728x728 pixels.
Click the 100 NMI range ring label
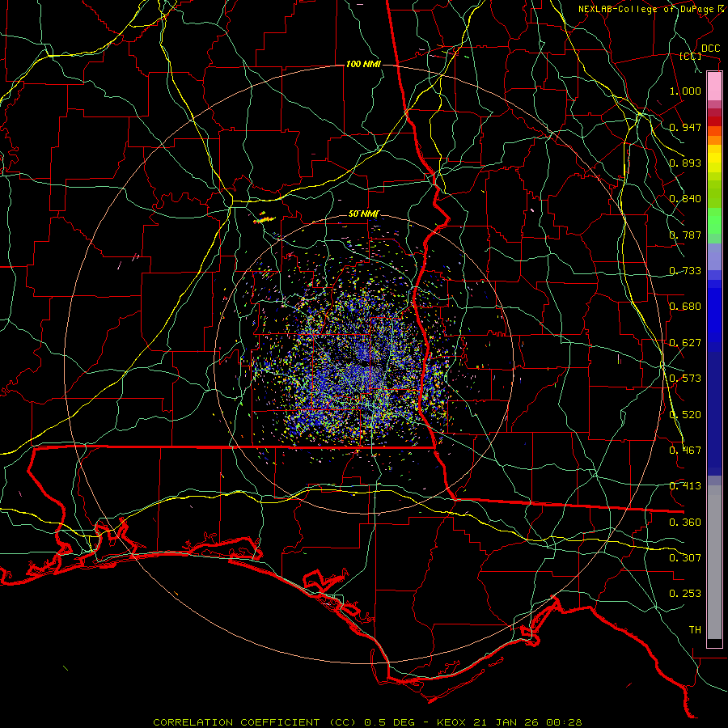[x=363, y=64]
